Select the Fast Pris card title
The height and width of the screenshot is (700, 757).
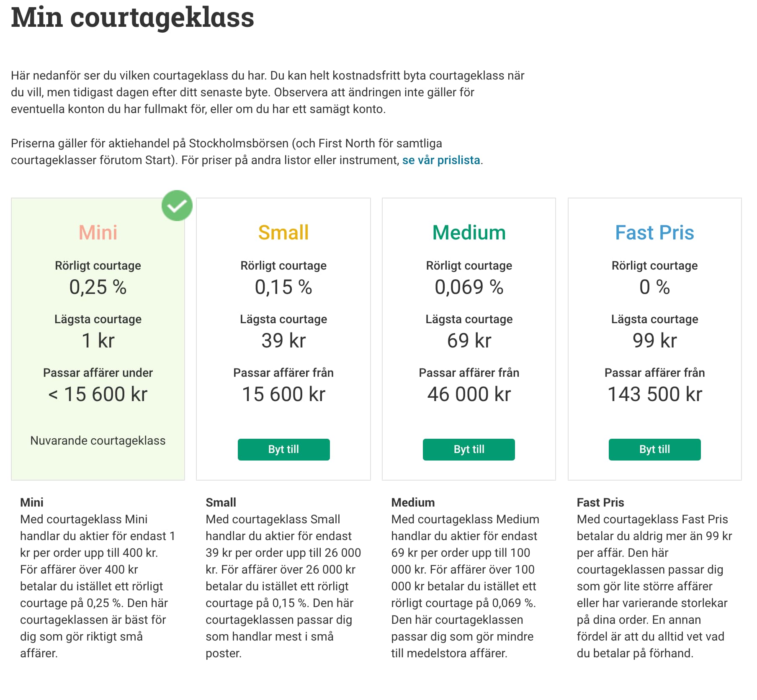(654, 232)
